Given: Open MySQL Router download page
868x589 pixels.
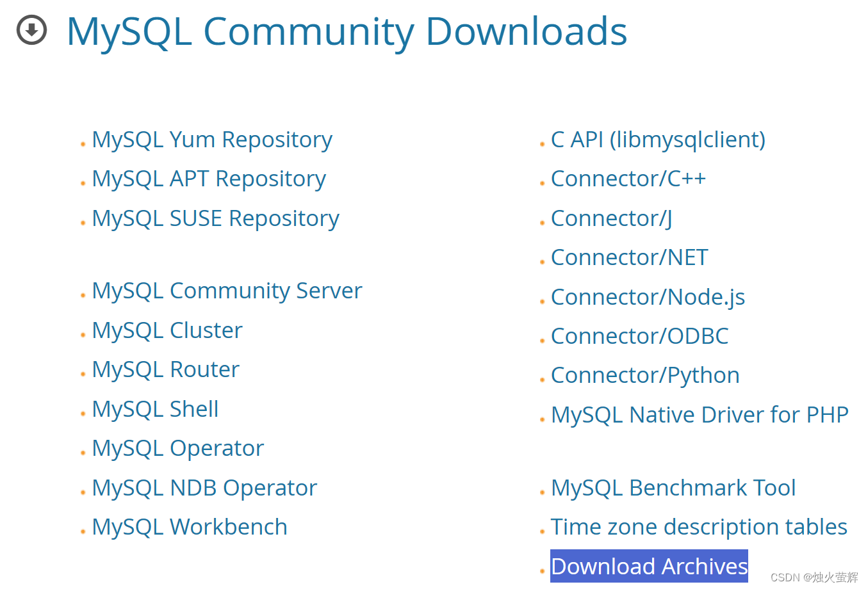Looking at the screenshot, I should [166, 369].
